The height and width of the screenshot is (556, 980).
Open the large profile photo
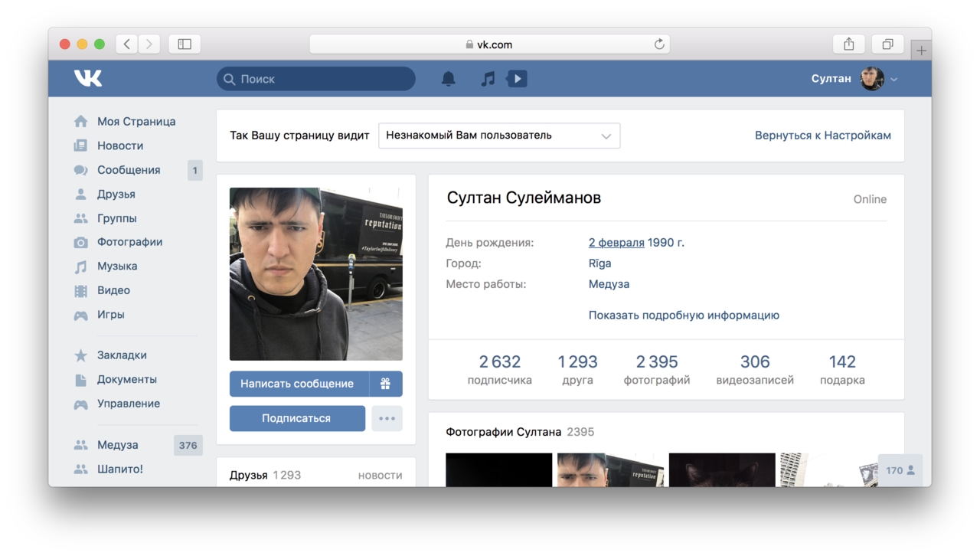click(316, 274)
